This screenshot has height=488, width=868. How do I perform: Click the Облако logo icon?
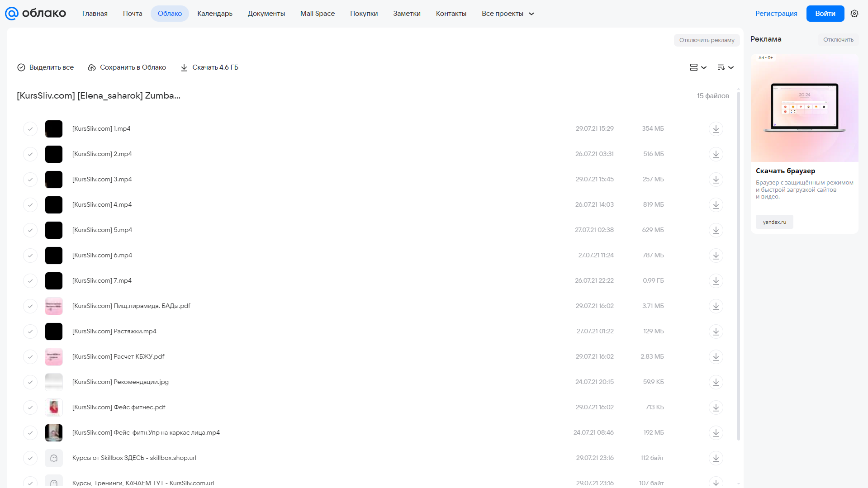[x=12, y=14]
